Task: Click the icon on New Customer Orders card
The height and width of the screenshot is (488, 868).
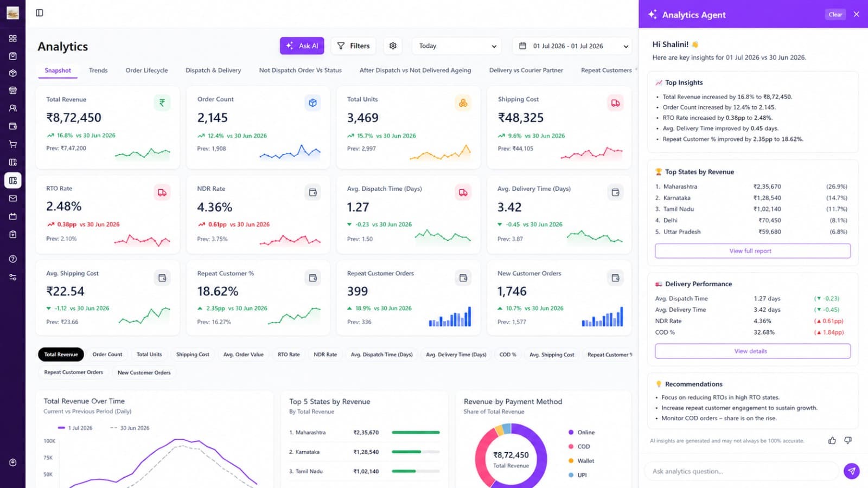Action: tap(615, 278)
